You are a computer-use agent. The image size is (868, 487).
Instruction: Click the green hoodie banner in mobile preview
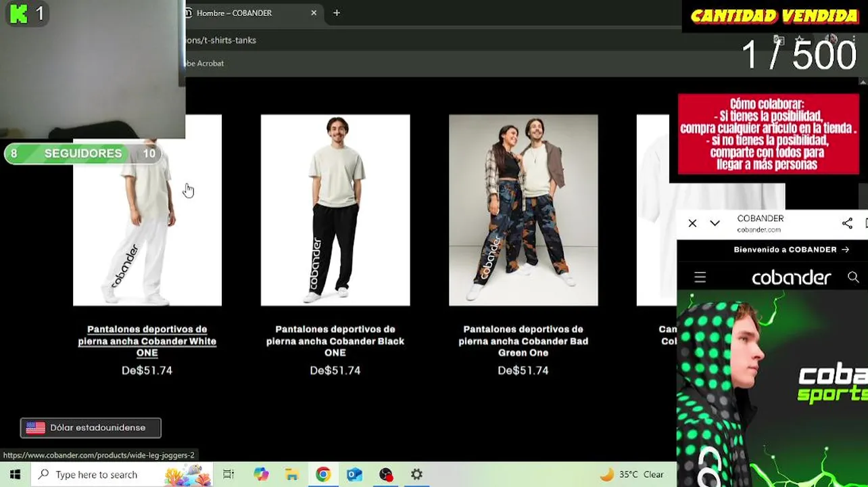(772, 389)
